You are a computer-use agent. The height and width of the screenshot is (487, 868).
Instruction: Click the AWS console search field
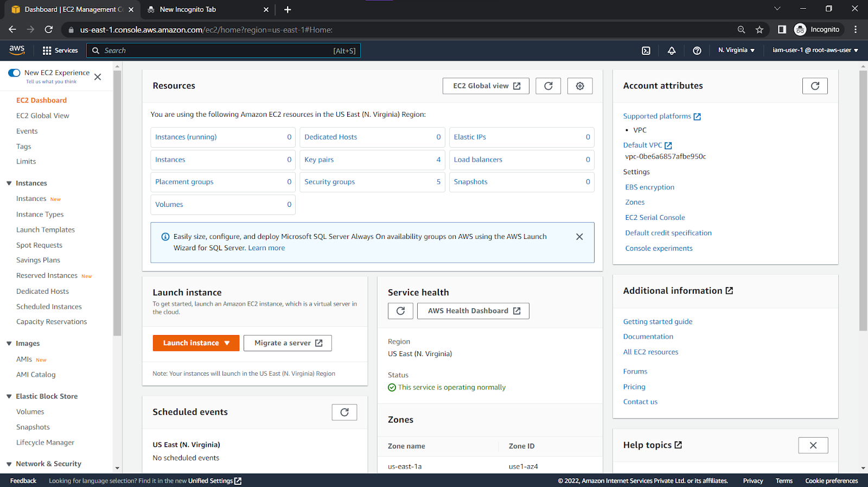pos(224,50)
